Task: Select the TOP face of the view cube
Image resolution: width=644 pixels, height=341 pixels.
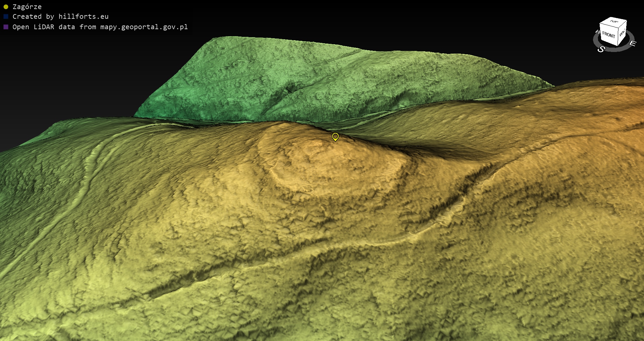Action: [x=614, y=21]
